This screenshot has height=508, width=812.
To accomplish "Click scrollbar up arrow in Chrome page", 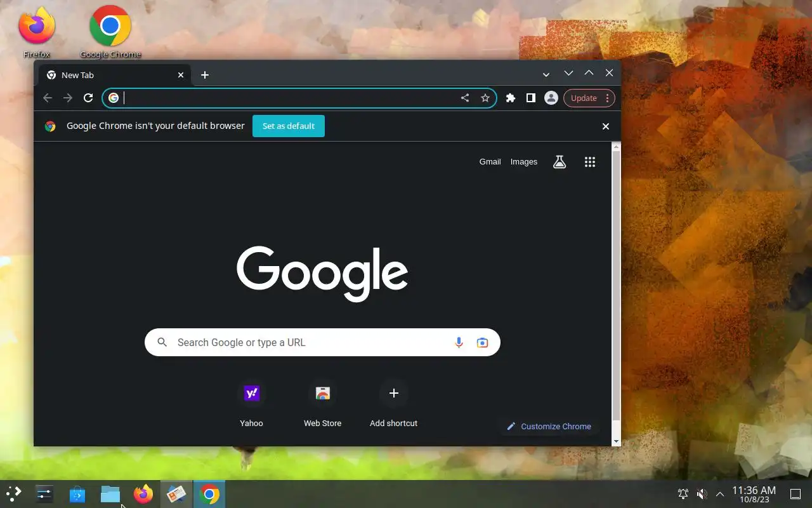I will pyautogui.click(x=616, y=147).
